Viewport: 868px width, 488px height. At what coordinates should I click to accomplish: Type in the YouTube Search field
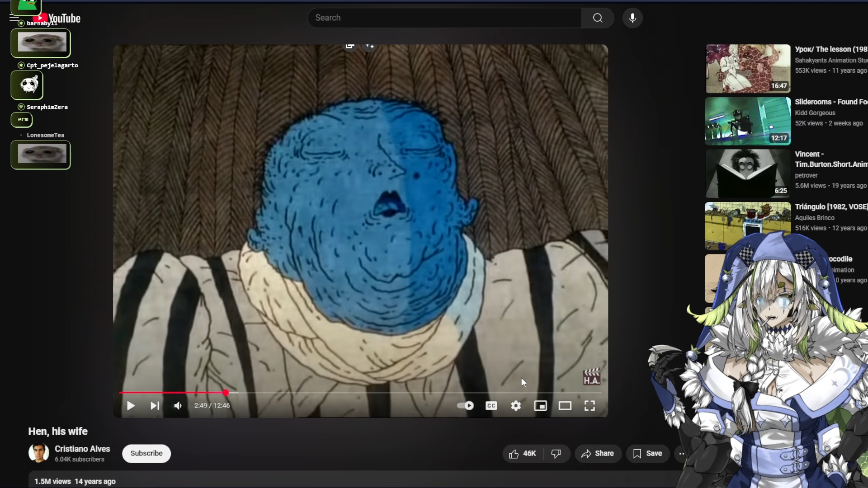(x=443, y=18)
